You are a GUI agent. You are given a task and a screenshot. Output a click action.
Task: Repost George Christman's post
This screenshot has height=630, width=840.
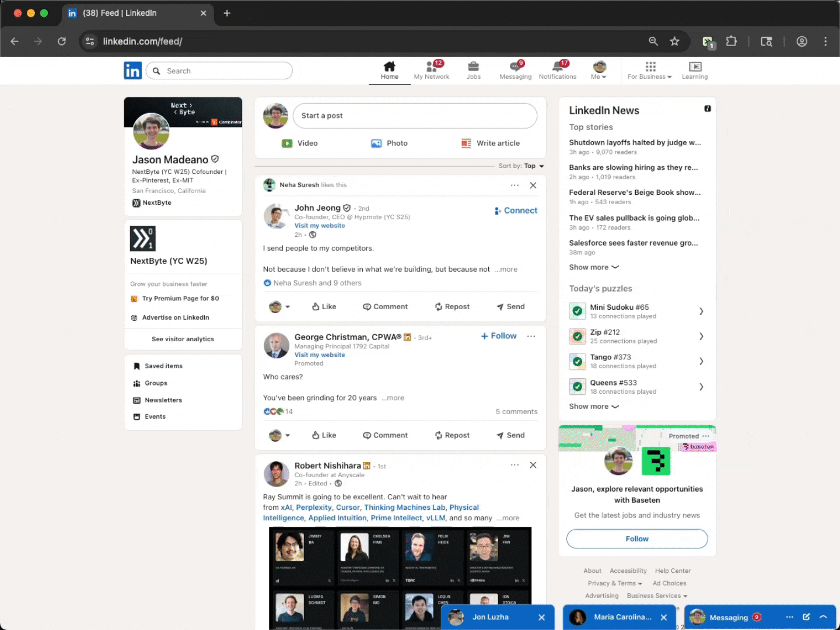(452, 435)
